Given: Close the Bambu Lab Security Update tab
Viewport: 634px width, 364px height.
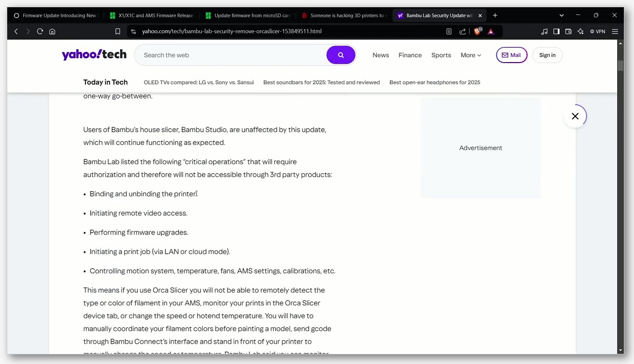Looking at the screenshot, I should coord(480,15).
